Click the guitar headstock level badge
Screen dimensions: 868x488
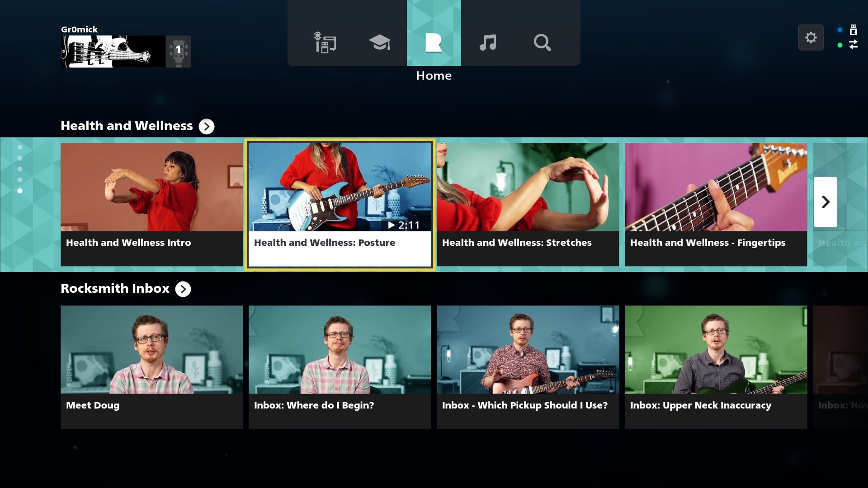[178, 52]
